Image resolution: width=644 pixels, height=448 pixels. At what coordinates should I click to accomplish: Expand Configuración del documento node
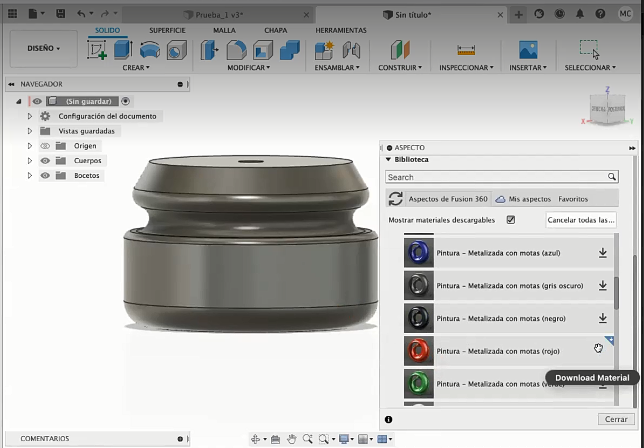point(30,116)
